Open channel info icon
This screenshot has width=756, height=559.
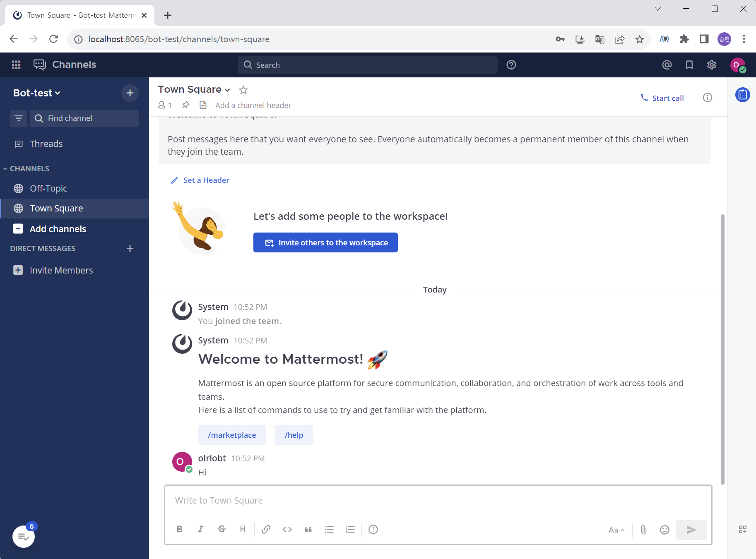708,98
